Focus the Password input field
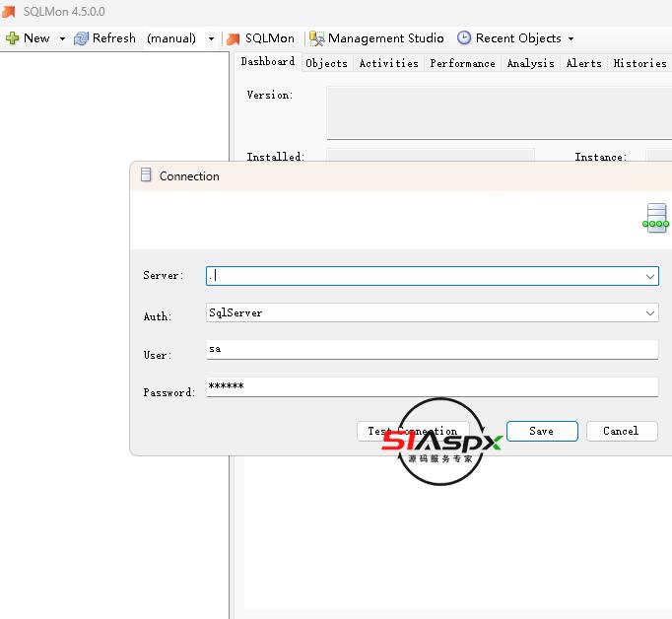 tap(432, 386)
